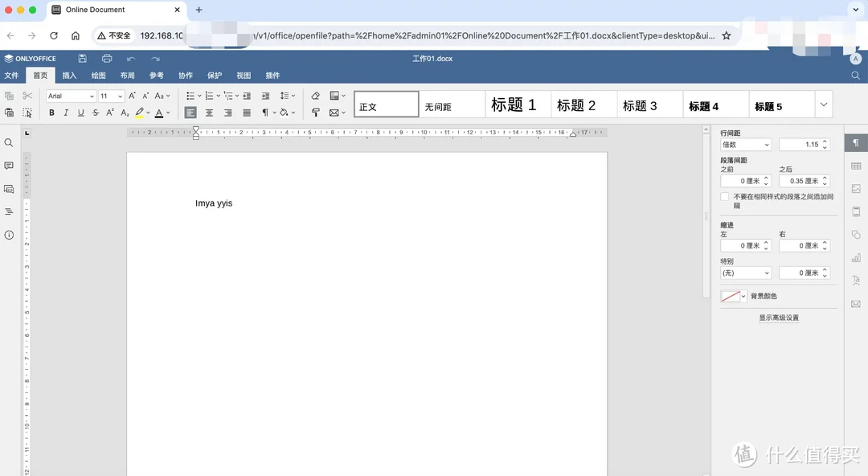The image size is (868, 476).
Task: Open the 文件 file menu
Action: tap(11, 76)
